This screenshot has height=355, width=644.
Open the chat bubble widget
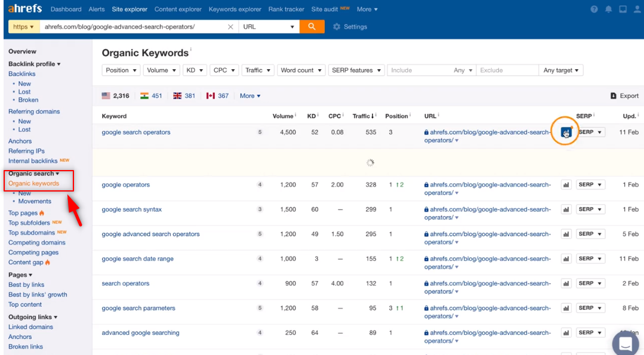pos(626,344)
